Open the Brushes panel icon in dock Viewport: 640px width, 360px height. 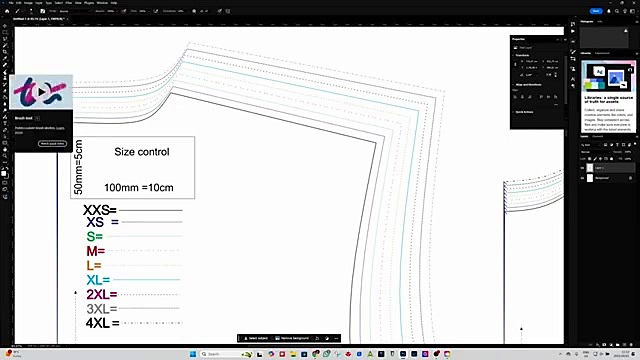pyautogui.click(x=573, y=52)
